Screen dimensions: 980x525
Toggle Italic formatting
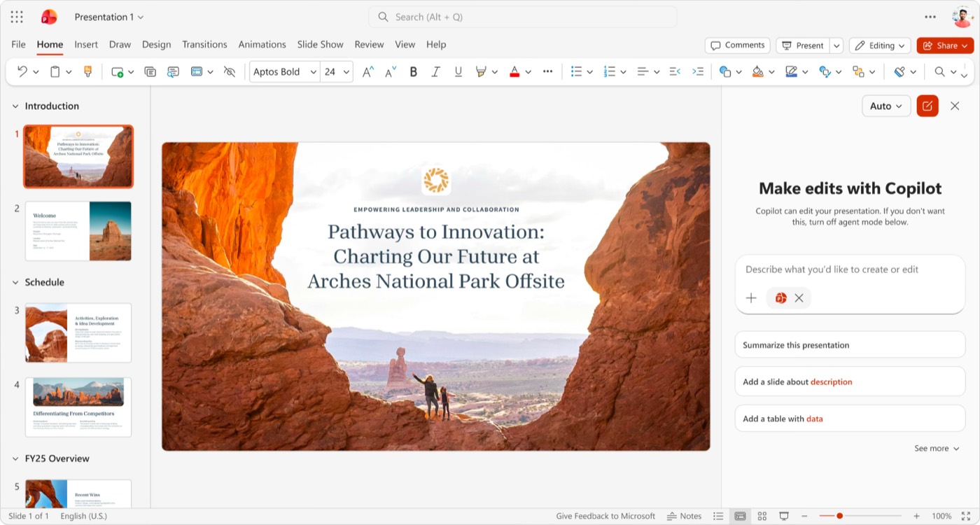click(435, 71)
